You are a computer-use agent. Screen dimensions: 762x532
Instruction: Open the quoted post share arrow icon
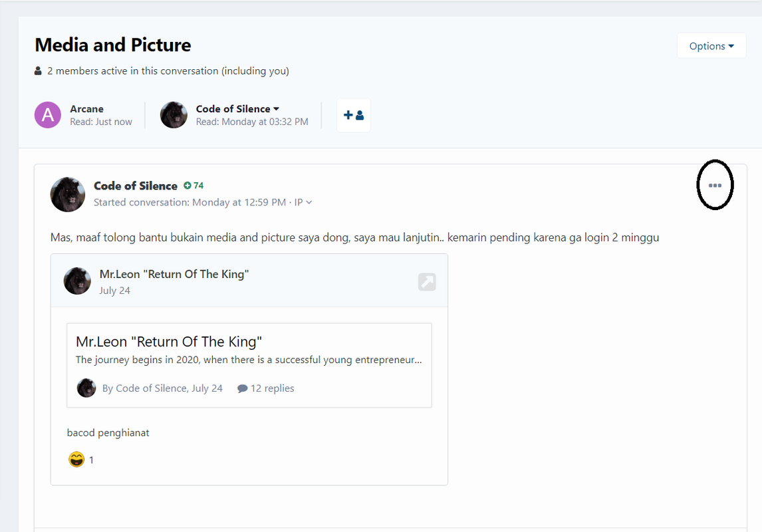(x=427, y=282)
